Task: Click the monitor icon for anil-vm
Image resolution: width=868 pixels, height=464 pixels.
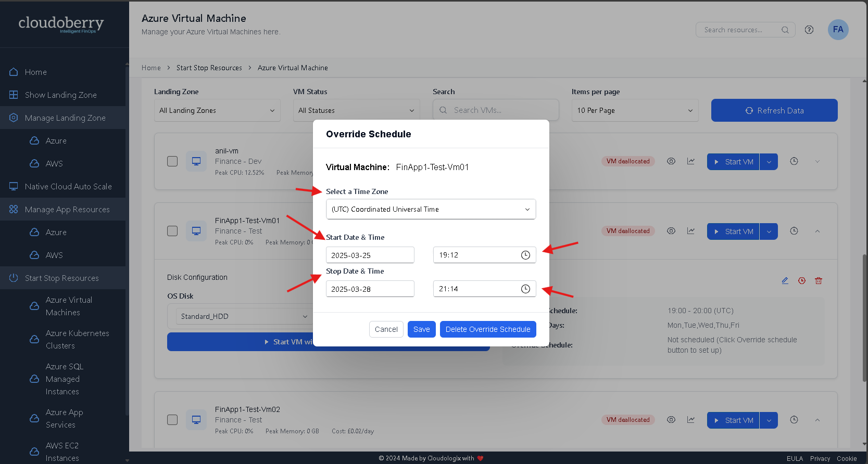Action: point(196,161)
